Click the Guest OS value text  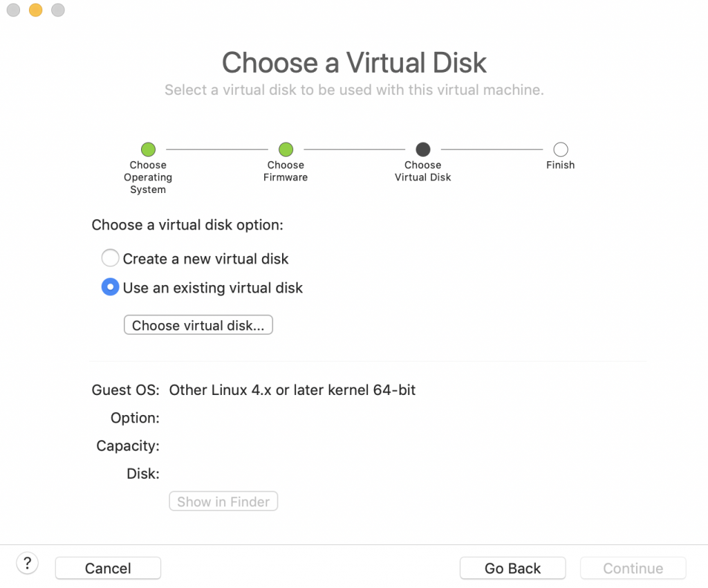tap(292, 389)
